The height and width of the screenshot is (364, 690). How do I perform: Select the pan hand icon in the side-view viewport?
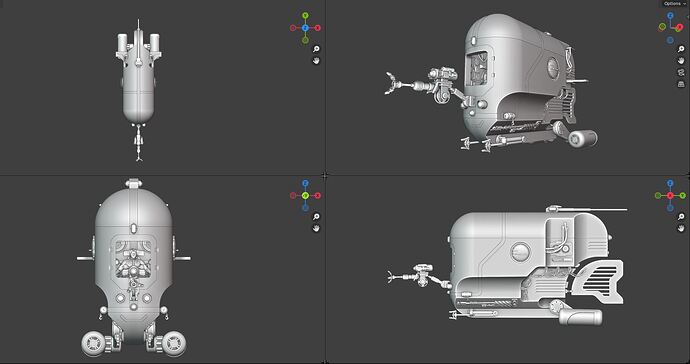tap(681, 228)
